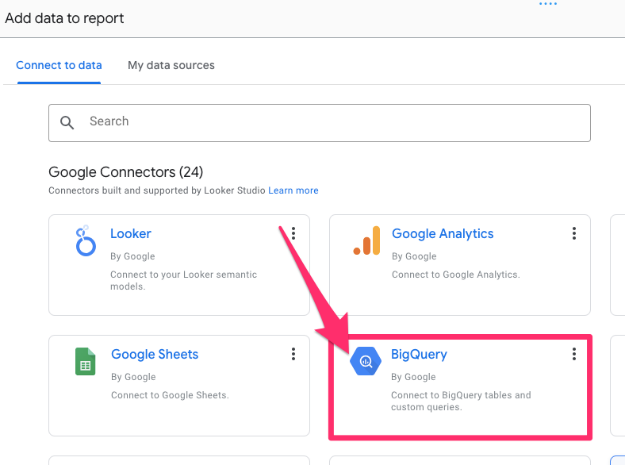Screen dimensions: 625x465
Task: Select the BigQuery connector title
Action: tap(419, 354)
